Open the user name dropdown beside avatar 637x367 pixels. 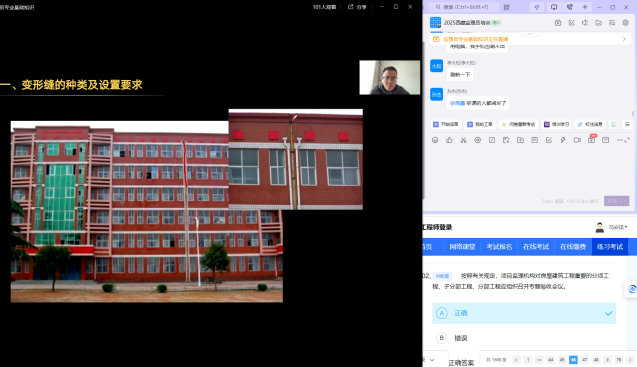[618, 227]
